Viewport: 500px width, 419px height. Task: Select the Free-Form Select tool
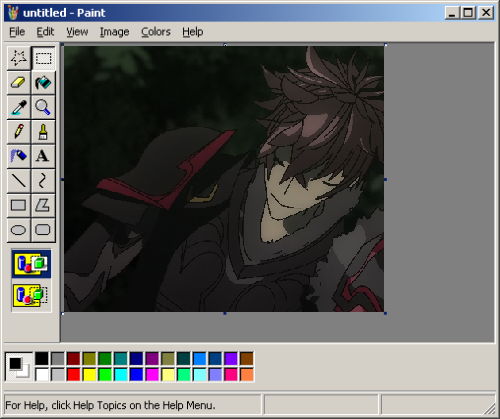(x=19, y=58)
